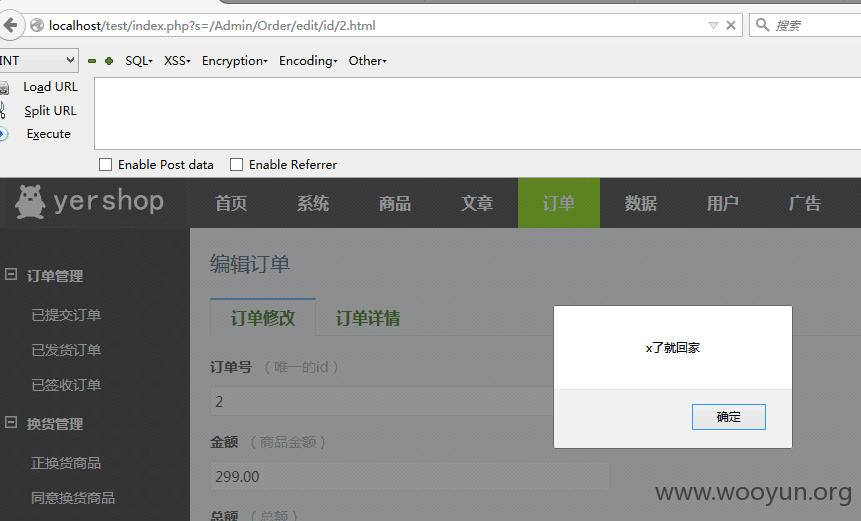This screenshot has width=861, height=521.
Task: Click Load URL in HackBar
Action: click(x=51, y=87)
